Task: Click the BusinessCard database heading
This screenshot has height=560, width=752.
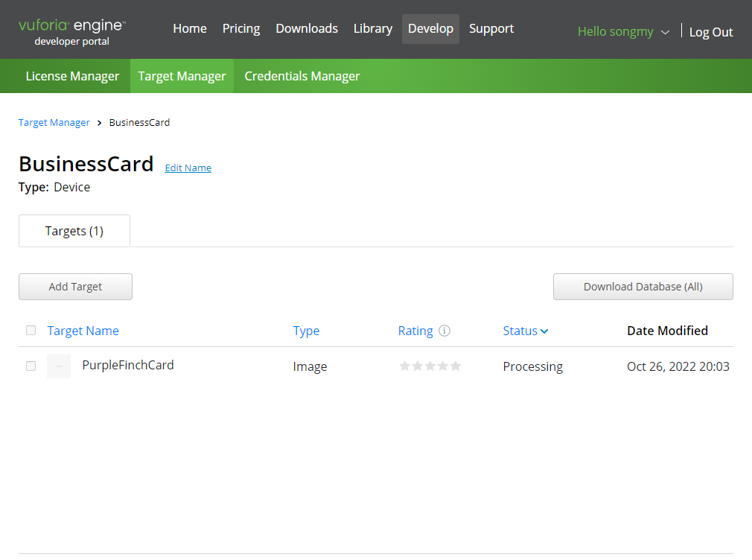Action: (x=86, y=164)
